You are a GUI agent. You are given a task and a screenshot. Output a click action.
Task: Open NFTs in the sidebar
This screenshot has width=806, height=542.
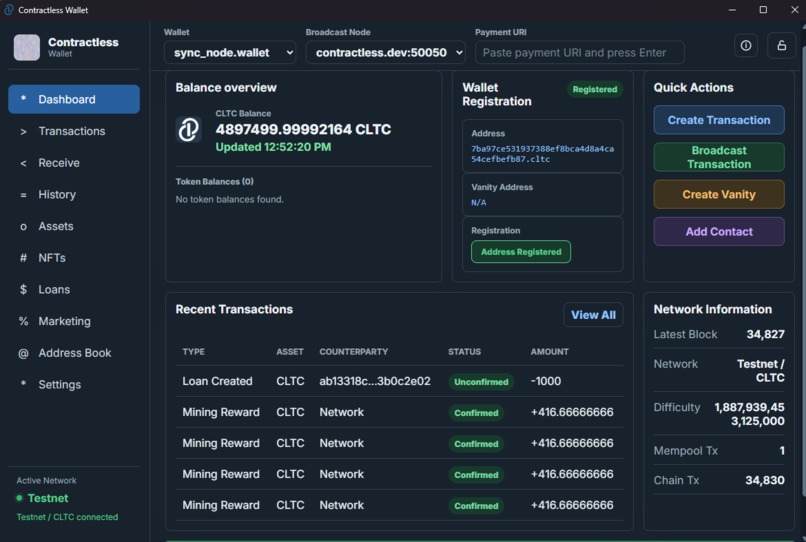(x=74, y=258)
